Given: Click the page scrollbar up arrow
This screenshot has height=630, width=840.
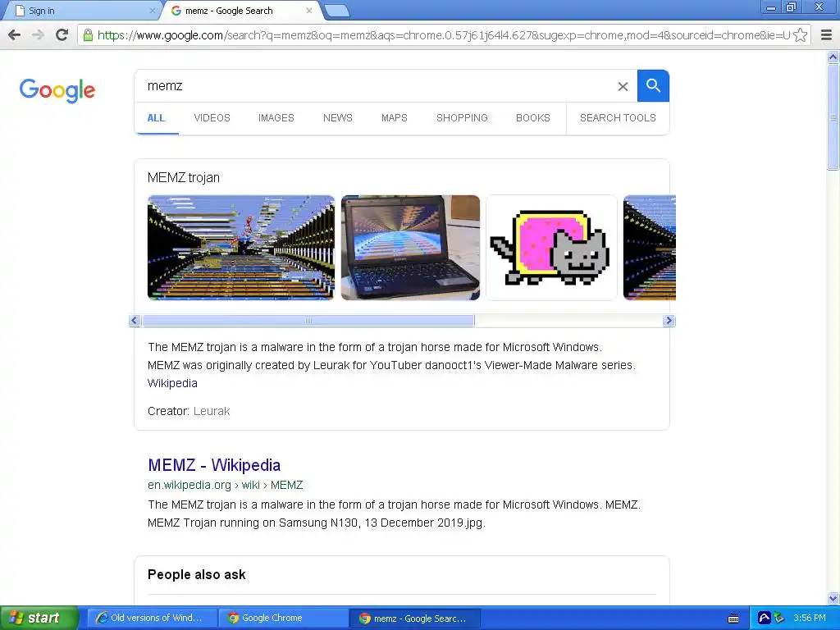Looking at the screenshot, I should coord(833,57).
